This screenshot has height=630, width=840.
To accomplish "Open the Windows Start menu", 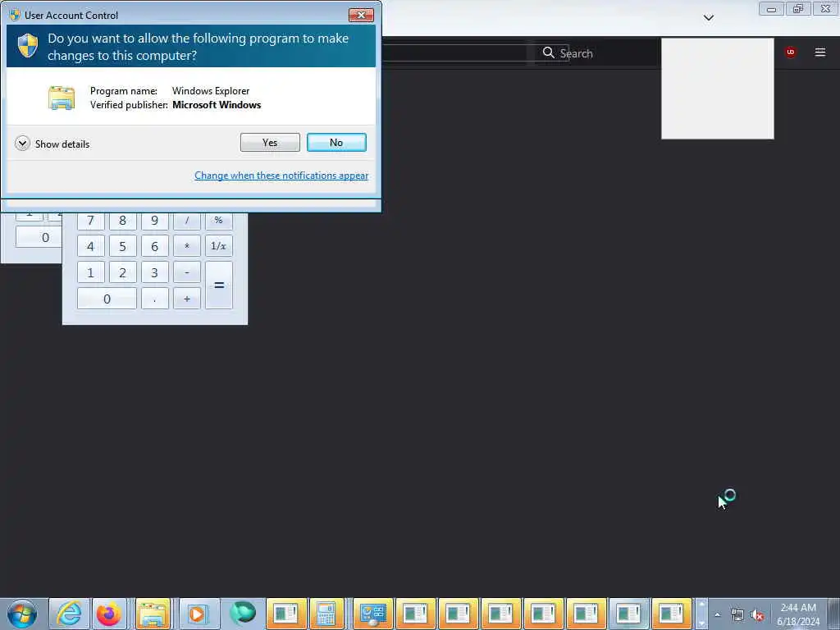I will click(22, 614).
